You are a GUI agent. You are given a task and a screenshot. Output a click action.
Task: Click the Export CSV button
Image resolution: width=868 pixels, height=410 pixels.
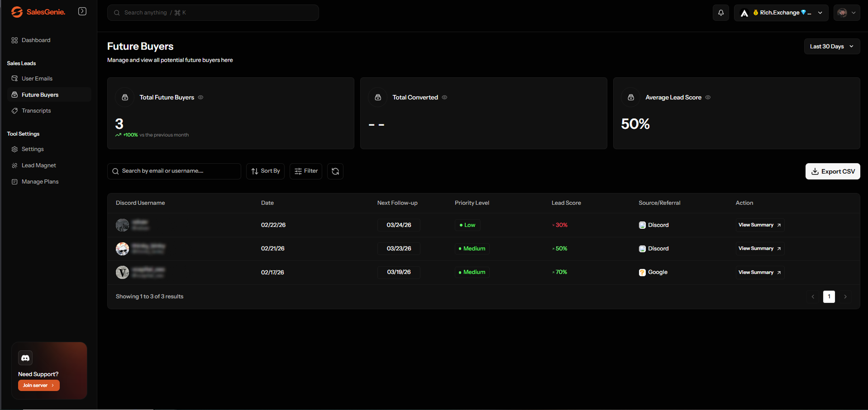832,171
